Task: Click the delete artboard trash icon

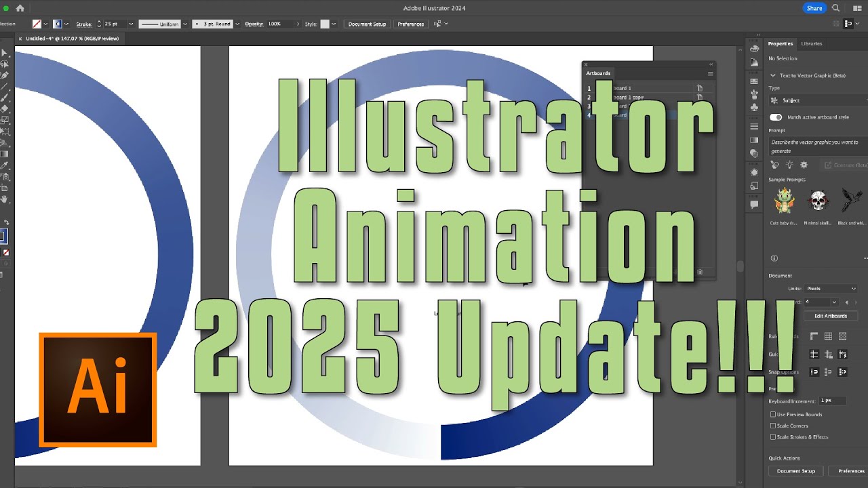Action: tap(700, 272)
